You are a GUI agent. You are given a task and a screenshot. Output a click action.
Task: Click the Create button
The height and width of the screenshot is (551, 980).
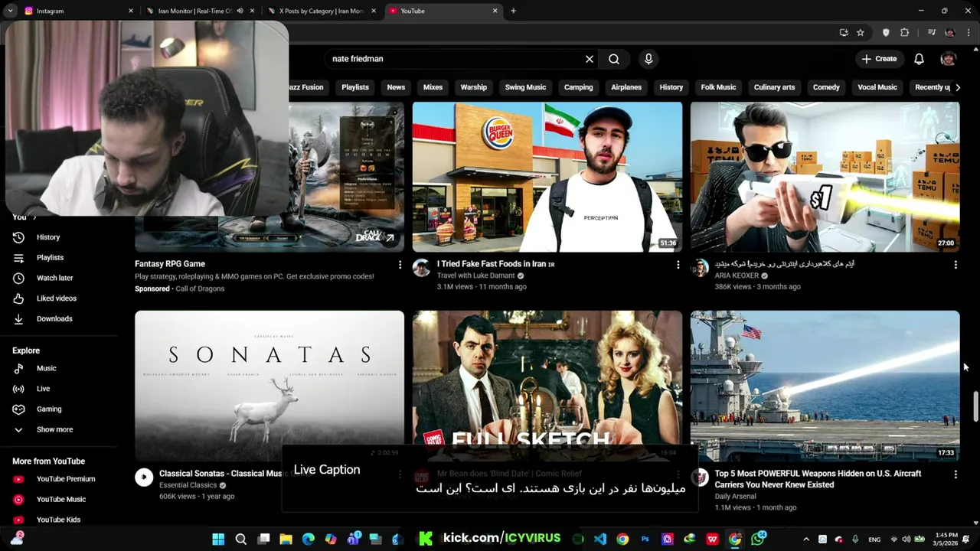(x=879, y=59)
